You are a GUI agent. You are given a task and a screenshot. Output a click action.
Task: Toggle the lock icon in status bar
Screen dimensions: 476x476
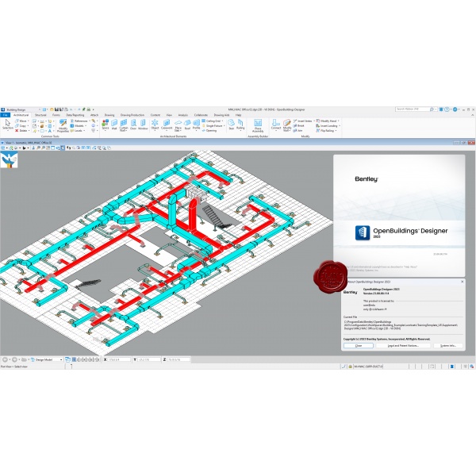[350, 367]
